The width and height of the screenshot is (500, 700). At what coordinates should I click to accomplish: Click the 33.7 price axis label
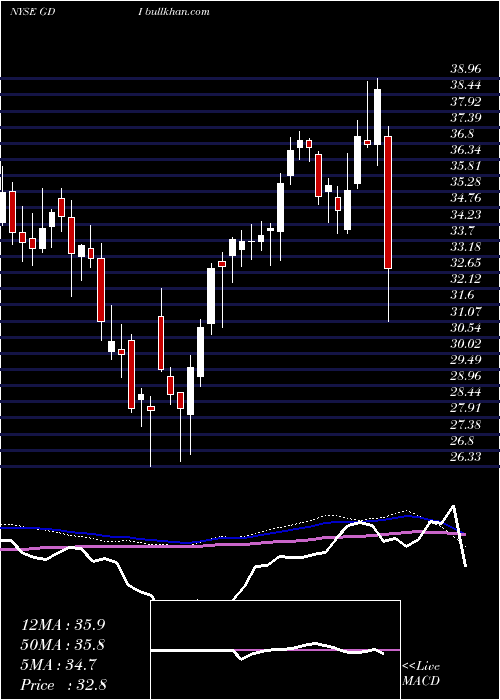pyautogui.click(x=462, y=231)
